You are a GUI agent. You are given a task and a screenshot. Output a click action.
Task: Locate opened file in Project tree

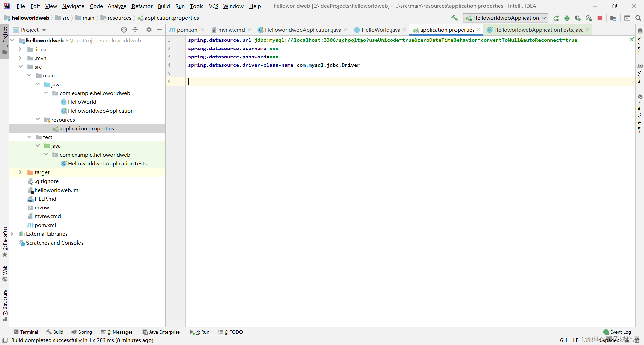[x=124, y=30]
